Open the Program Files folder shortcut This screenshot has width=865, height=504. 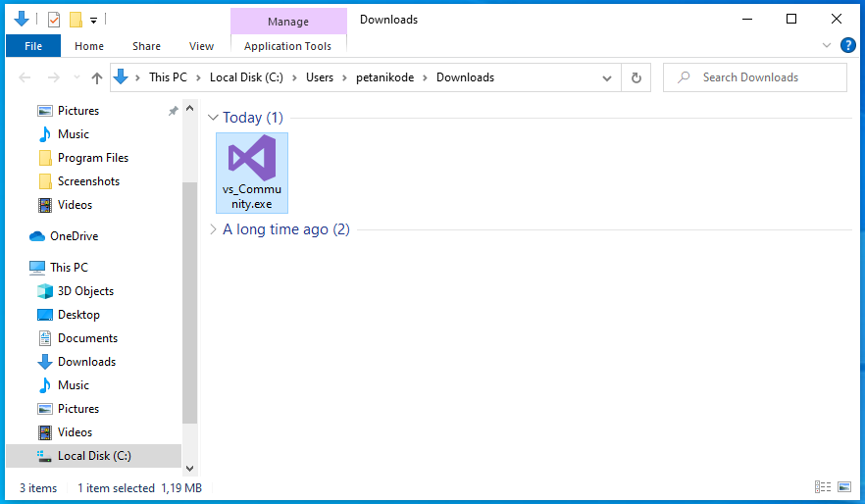point(92,158)
